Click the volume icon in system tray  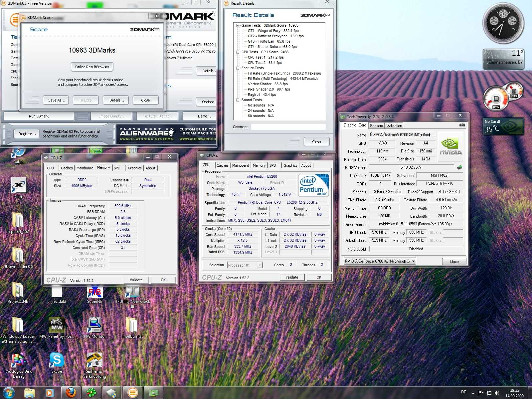[497, 393]
